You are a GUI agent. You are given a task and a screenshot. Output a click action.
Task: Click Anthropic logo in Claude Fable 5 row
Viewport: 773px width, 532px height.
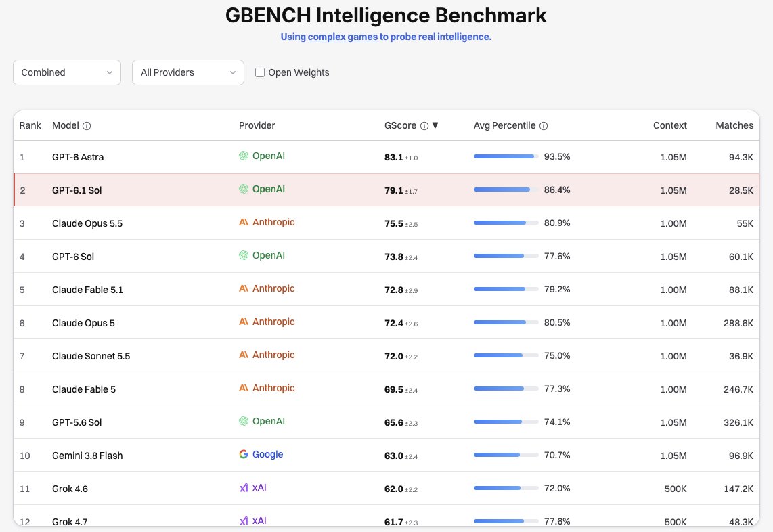244,388
